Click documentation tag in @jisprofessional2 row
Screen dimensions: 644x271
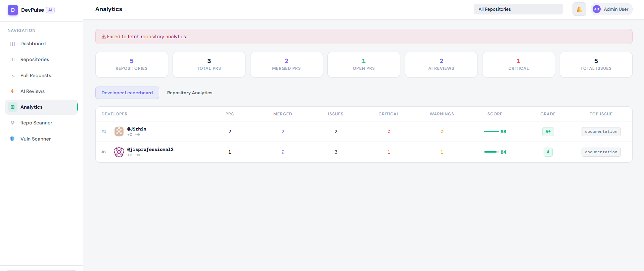[x=601, y=152]
